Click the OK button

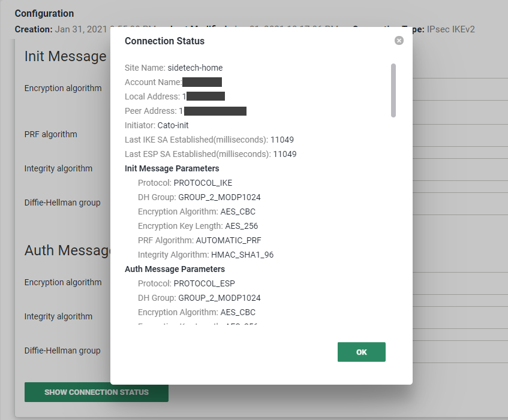[361, 352]
